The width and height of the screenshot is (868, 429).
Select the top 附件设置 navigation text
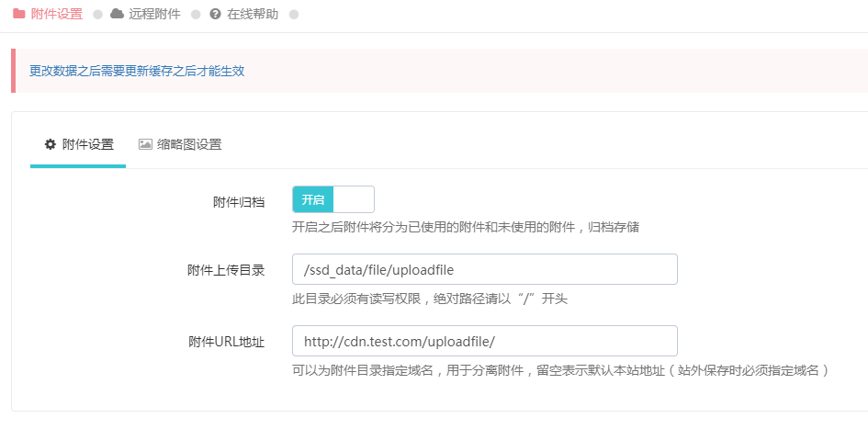pos(57,15)
